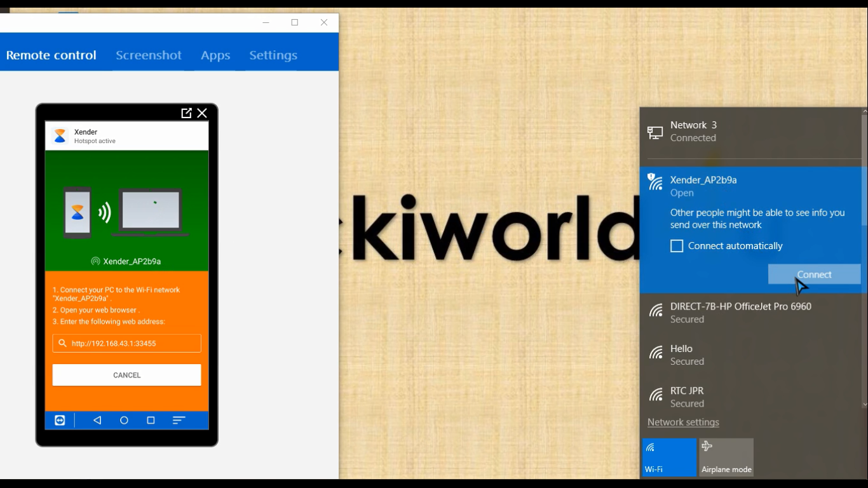Click the scrollbar down arrow in network list
Viewport: 868px width, 488px height.
864,404
